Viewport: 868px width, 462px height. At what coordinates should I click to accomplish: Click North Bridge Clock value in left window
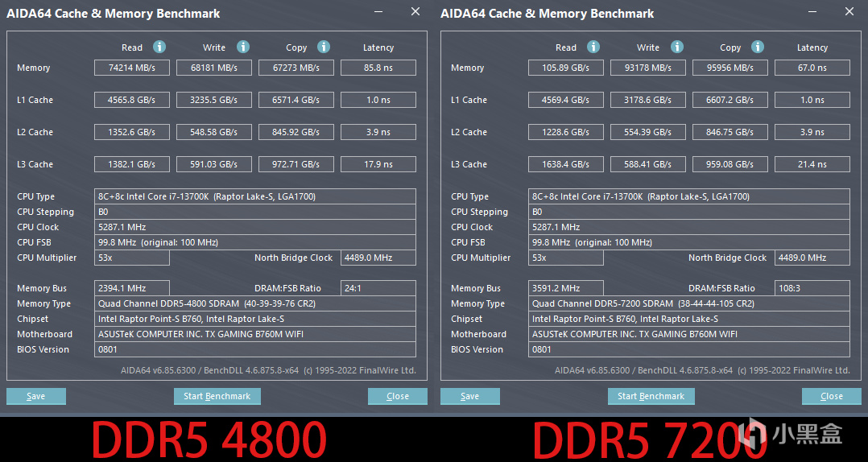(x=378, y=258)
